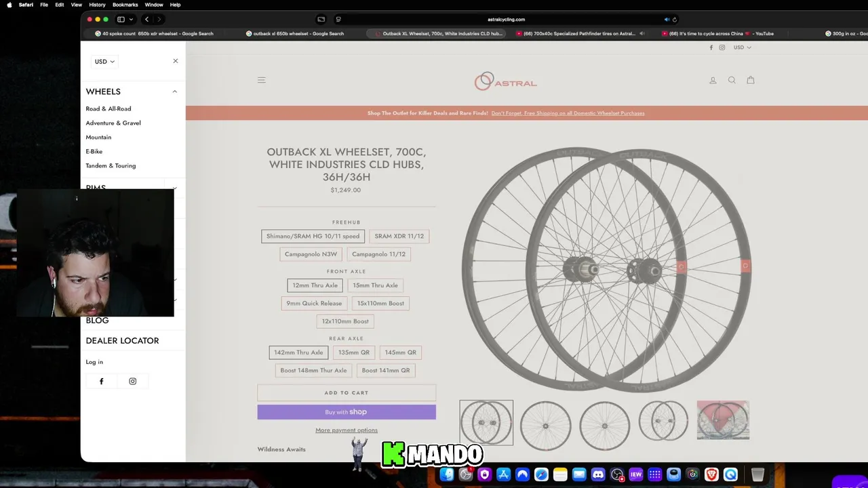Select the last pink-tinted product thumbnail
Image resolution: width=868 pixels, height=488 pixels.
tap(723, 420)
